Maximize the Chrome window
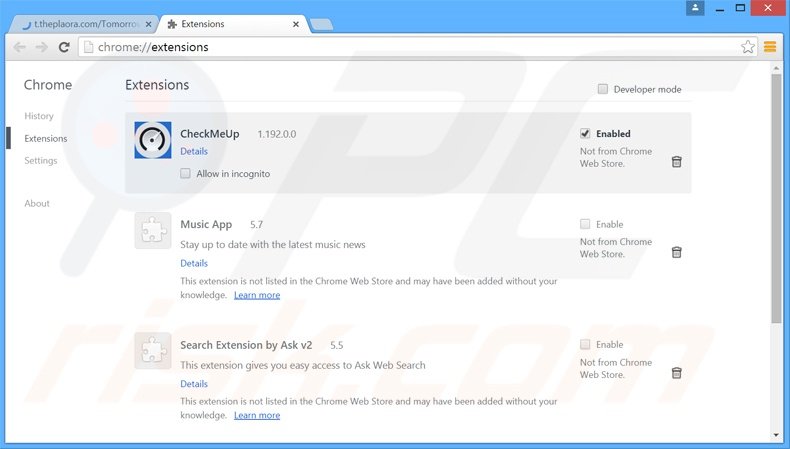Screen dimensions: 790x449 pos(740,8)
